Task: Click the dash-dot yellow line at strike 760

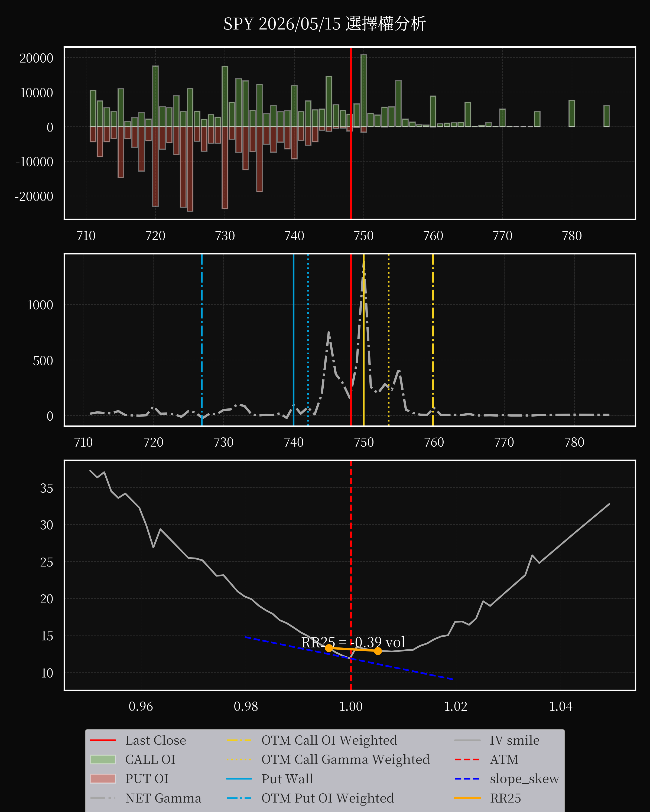Action: [x=433, y=340]
